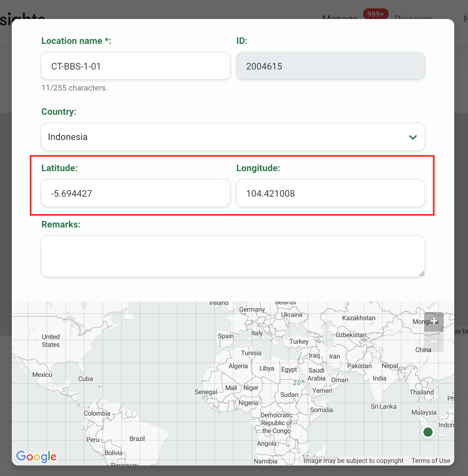Click the Germany label on the map
Image resolution: width=468 pixels, height=476 pixels.
coord(252,309)
